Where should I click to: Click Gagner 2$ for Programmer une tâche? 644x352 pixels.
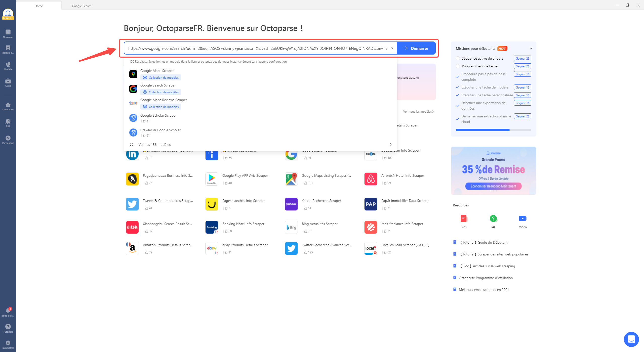(x=522, y=66)
